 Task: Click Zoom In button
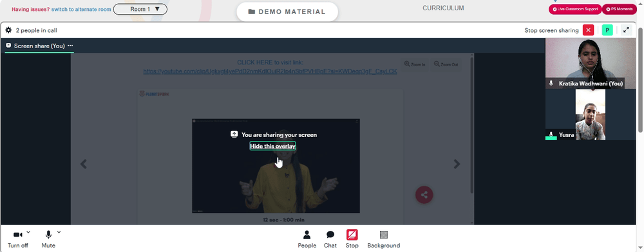pos(414,64)
